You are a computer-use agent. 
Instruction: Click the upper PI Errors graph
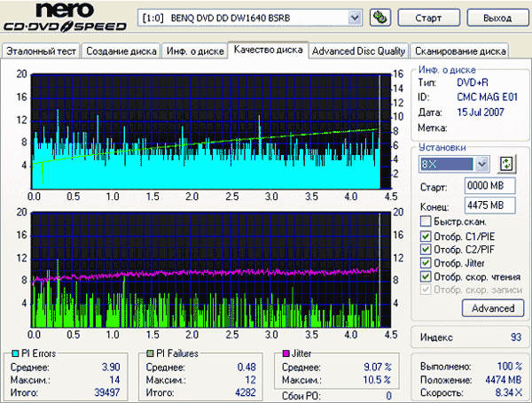(211, 131)
